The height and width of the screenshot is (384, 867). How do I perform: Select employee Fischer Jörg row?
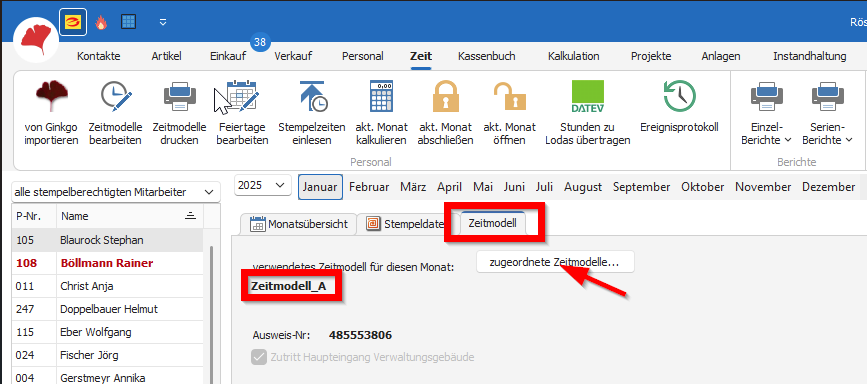107,355
